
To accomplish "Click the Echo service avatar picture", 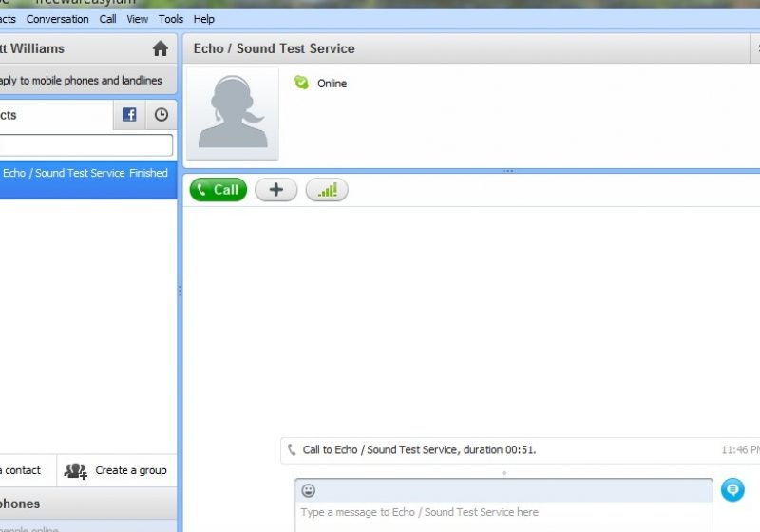I will tap(233, 113).
